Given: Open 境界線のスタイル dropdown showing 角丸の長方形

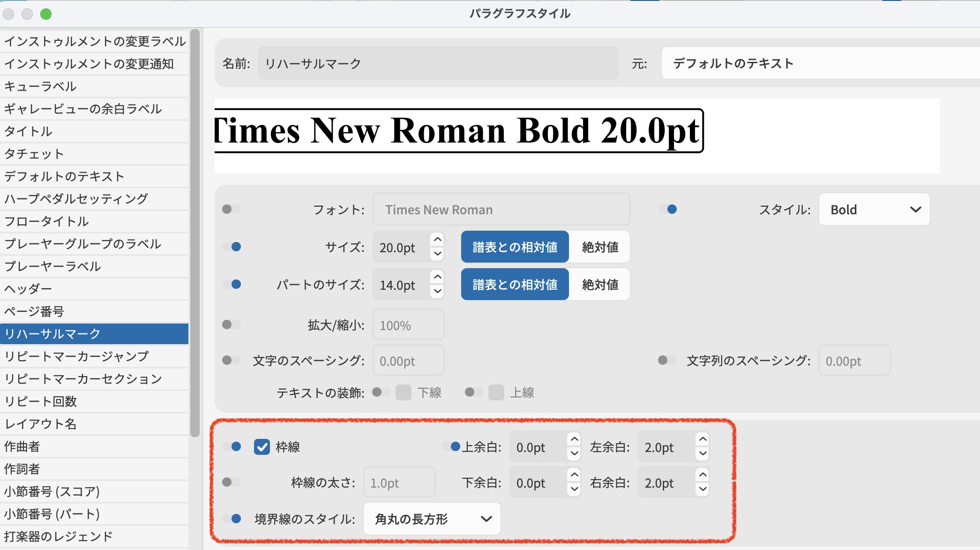Looking at the screenshot, I should [432, 519].
